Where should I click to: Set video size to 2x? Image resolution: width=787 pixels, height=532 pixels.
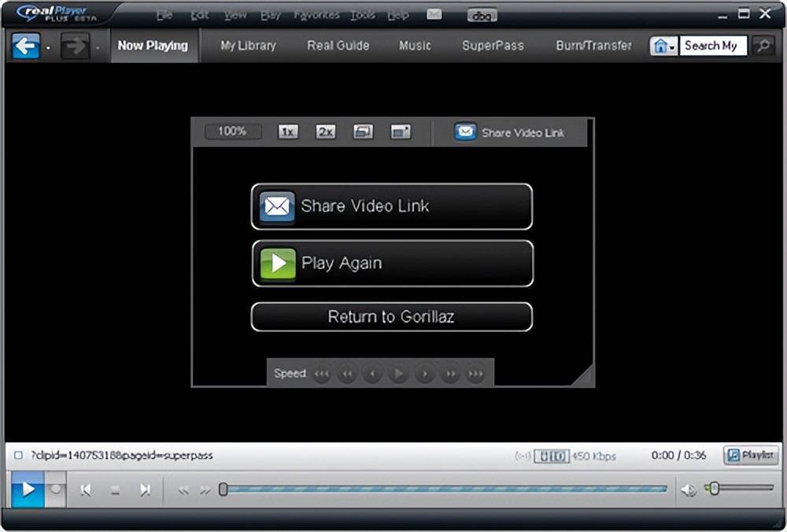point(325,131)
